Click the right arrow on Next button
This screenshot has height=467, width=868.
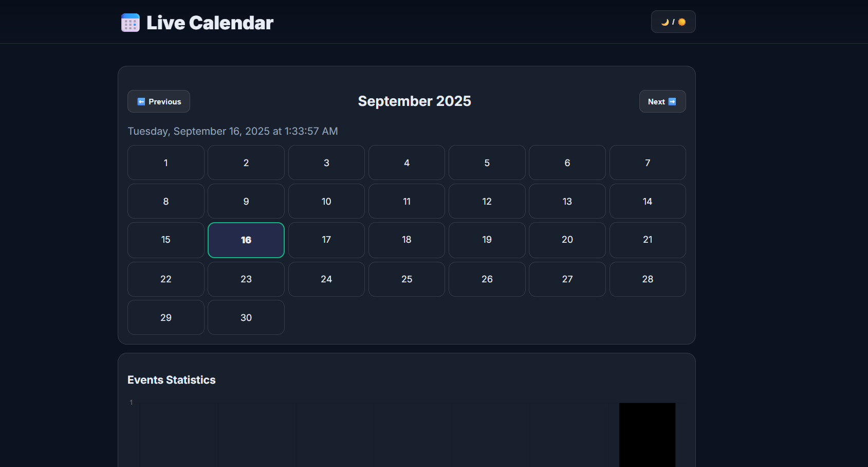coord(673,101)
